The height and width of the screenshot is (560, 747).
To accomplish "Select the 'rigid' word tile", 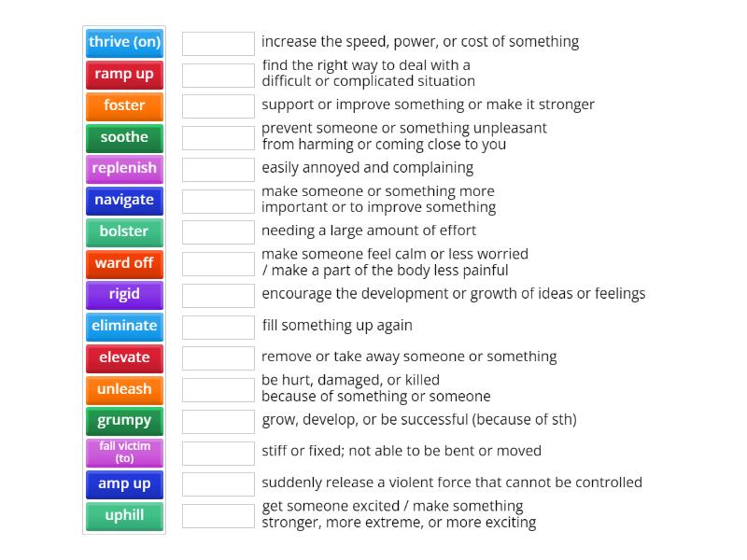I will [x=124, y=295].
